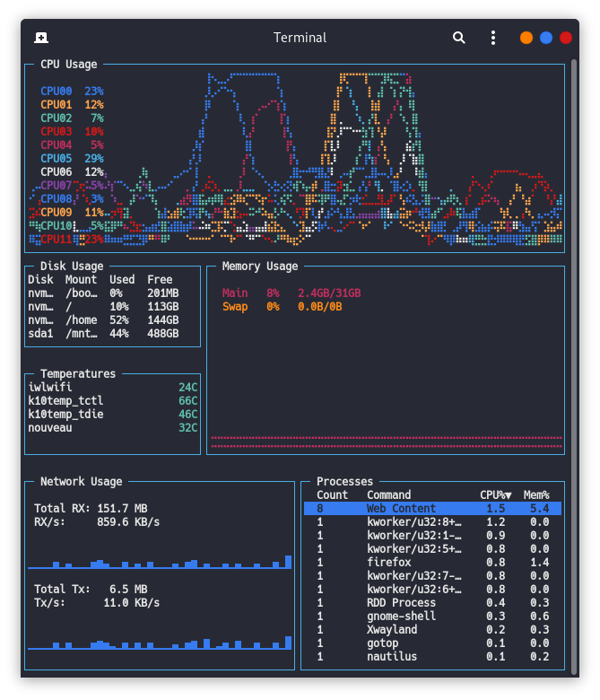The image size is (600, 700).
Task: Click the Total RX value
Action: click(x=122, y=509)
